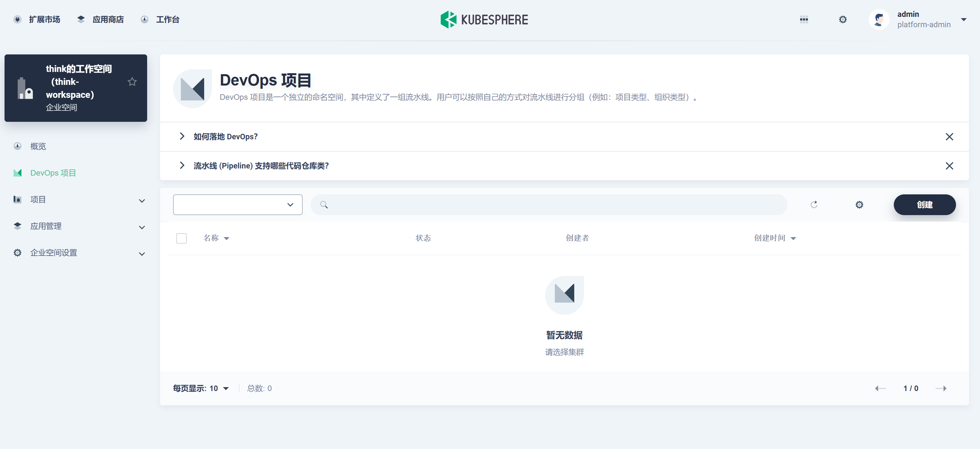980x449 pixels.
Task: Dismiss the 流水线 (Pipeline) tip
Action: (x=950, y=166)
